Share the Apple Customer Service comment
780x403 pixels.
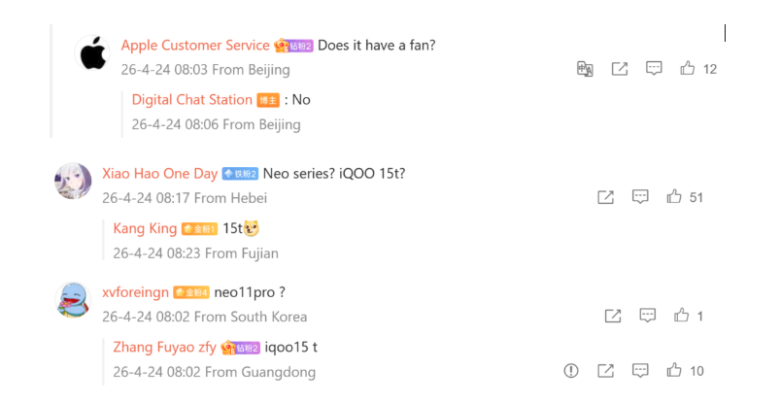[620, 69]
